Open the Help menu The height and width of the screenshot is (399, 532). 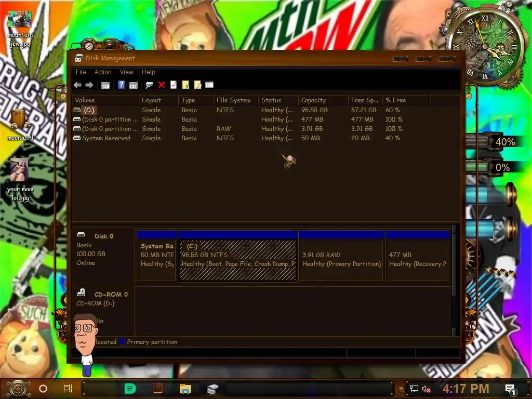click(148, 72)
